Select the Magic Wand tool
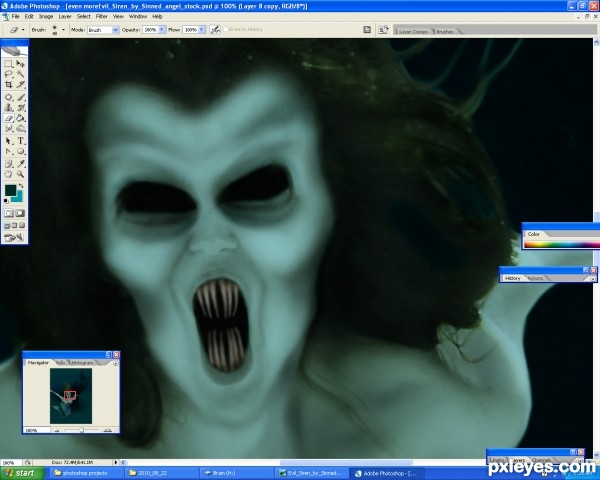This screenshot has width=600, height=480. pos(21,74)
